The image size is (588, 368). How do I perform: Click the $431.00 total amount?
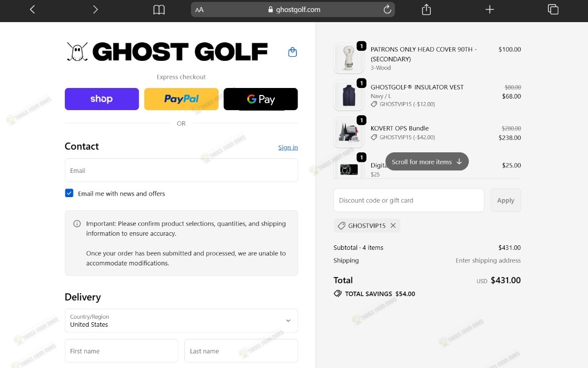click(x=506, y=280)
